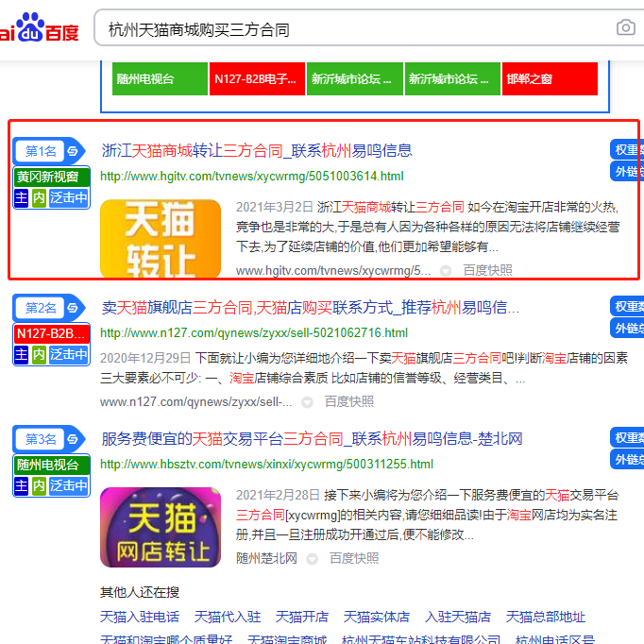Screen dimensions: 644x644
Task: Click the 主 tag under 黄冈新视窗
Action: 22,198
